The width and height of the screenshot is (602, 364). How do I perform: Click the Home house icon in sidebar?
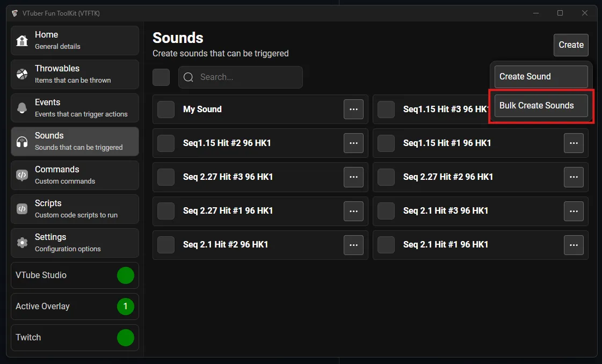pyautogui.click(x=22, y=41)
